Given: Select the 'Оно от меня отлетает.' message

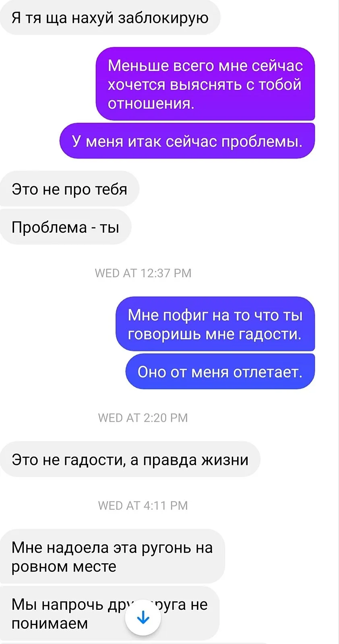Looking at the screenshot, I should (x=220, y=372).
